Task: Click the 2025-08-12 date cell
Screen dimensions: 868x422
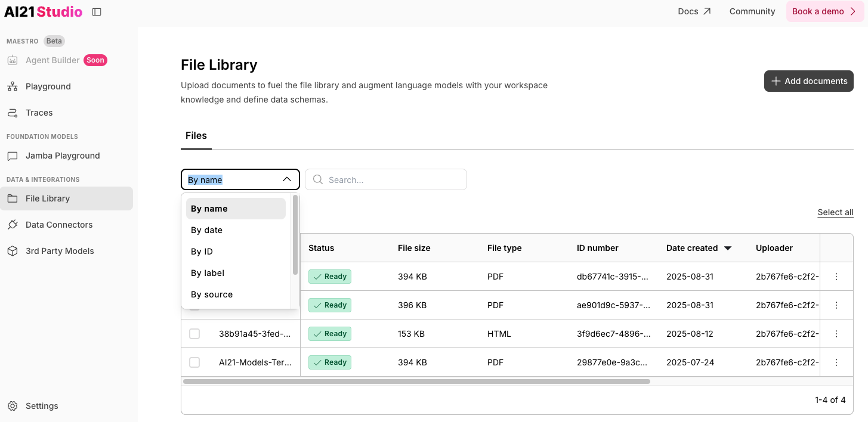Action: pyautogui.click(x=690, y=334)
